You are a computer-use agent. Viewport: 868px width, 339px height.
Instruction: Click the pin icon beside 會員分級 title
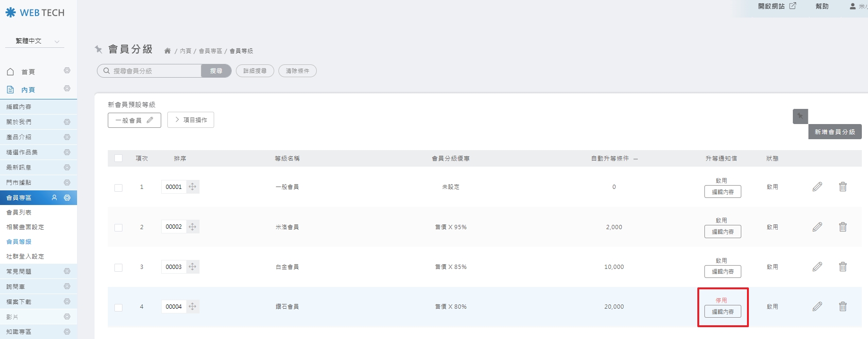[98, 49]
